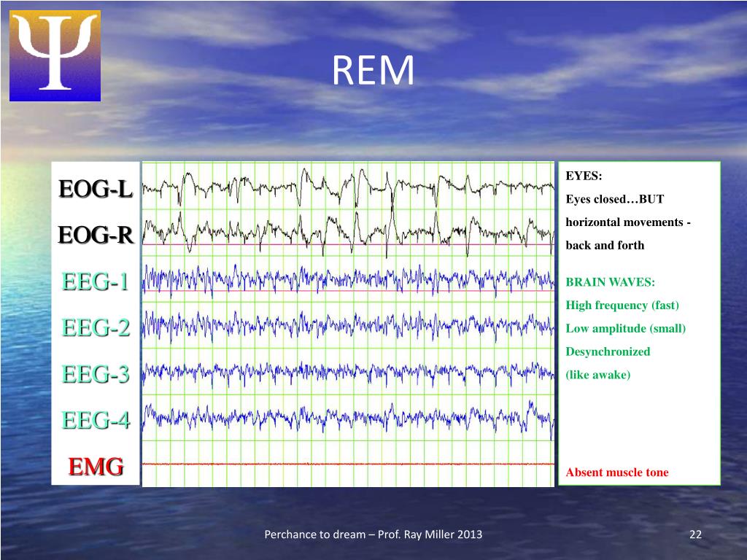Click the EEG-3 channel label
Screen dimensions: 747x560
(96, 374)
